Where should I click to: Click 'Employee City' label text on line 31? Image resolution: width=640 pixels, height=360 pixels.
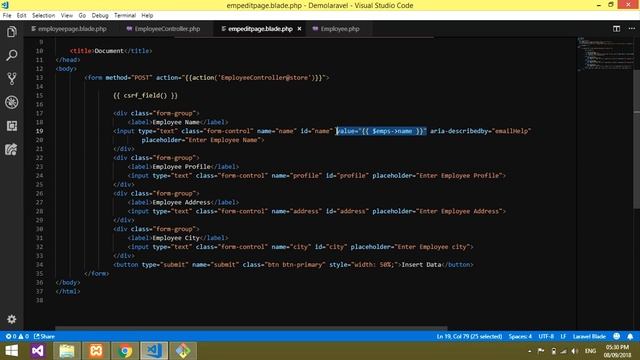pos(176,238)
